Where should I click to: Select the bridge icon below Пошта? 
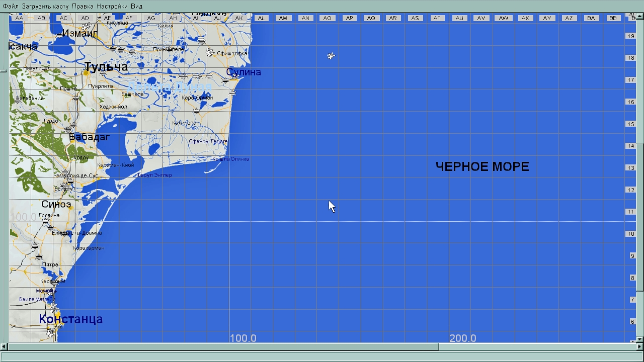click(x=75, y=98)
